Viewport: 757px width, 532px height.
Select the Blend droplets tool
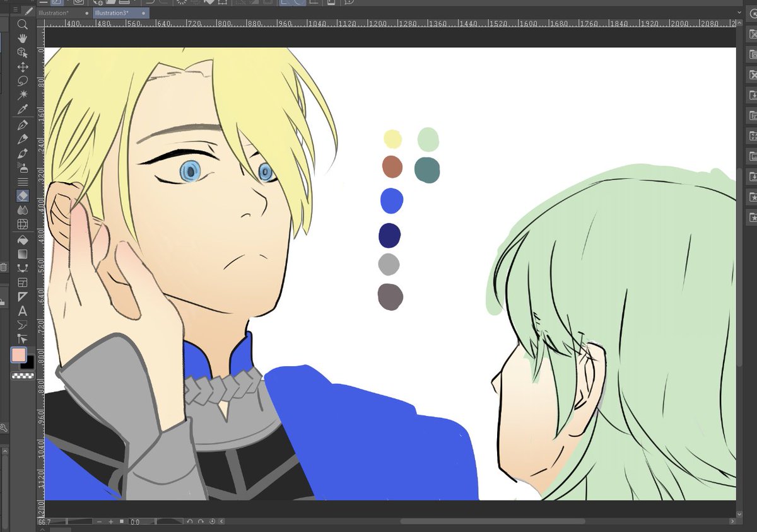[23, 210]
